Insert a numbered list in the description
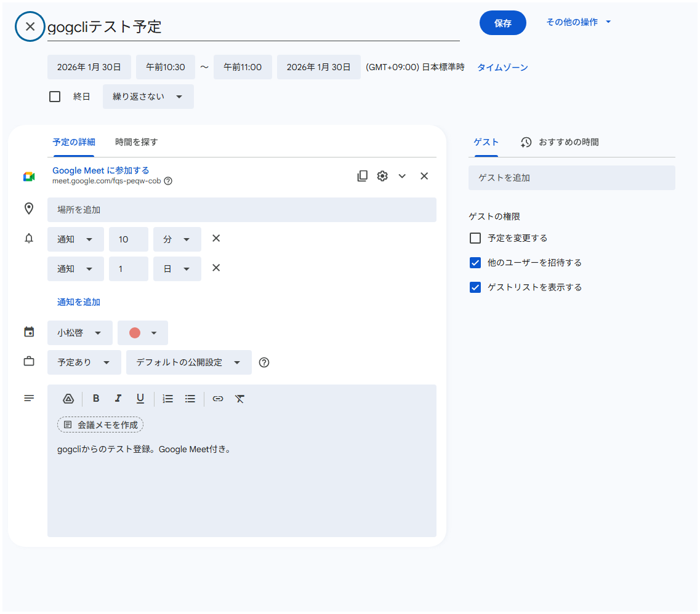The image size is (700, 614). tap(167, 398)
